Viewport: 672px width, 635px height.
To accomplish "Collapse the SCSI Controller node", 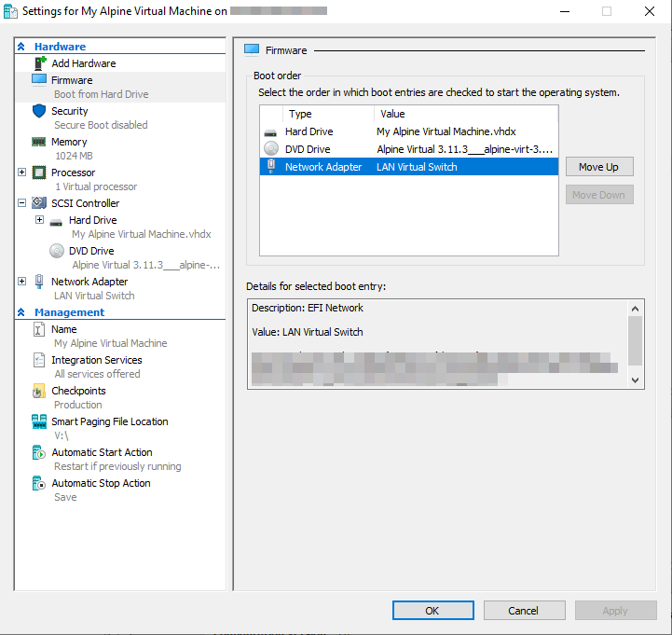I will pos(22,203).
